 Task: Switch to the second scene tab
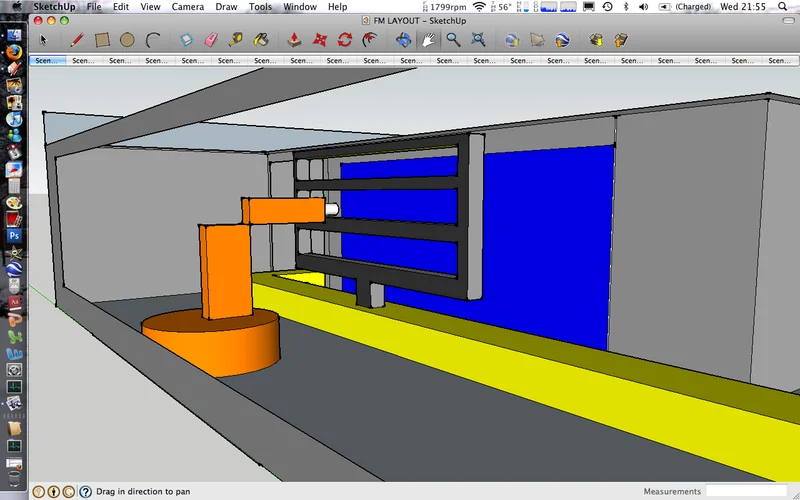[84, 60]
